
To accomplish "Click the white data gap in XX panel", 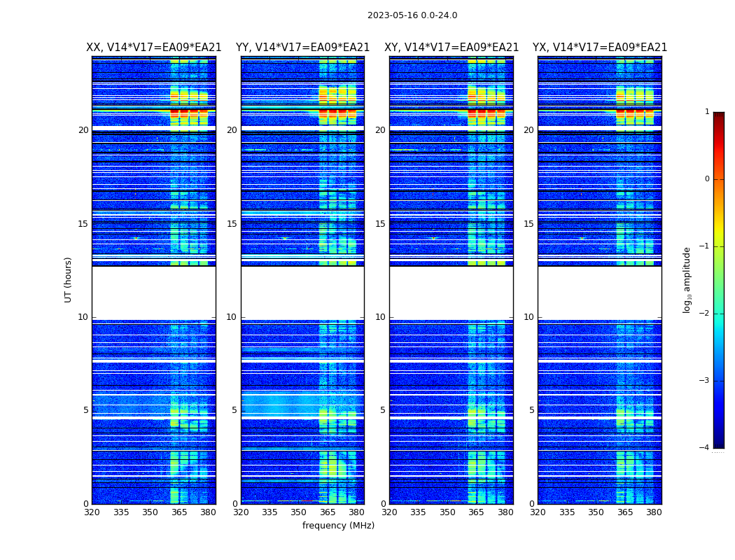I will click(x=154, y=293).
